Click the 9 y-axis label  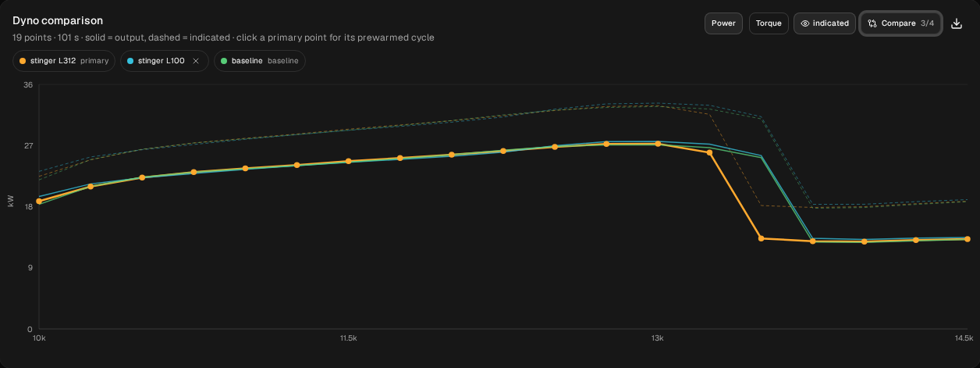tap(30, 268)
